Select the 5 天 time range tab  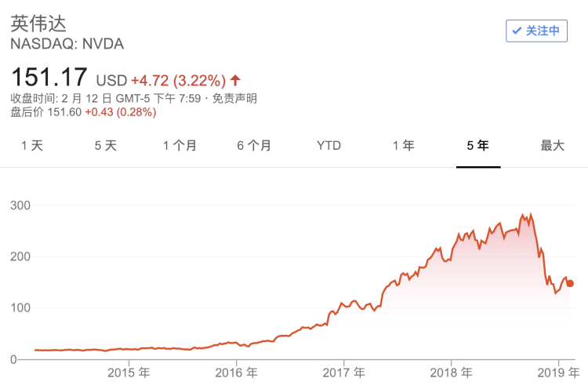point(106,146)
